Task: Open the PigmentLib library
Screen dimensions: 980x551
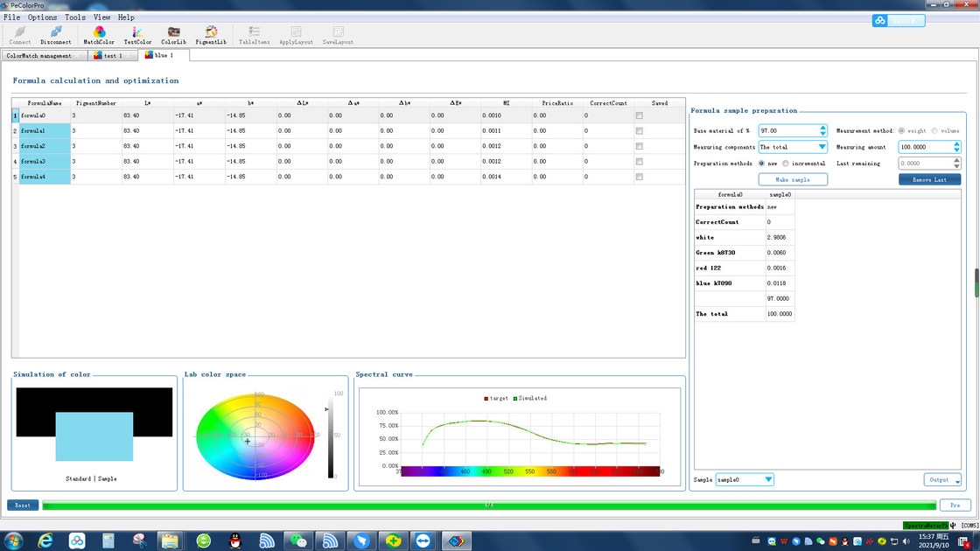Action: (x=211, y=35)
